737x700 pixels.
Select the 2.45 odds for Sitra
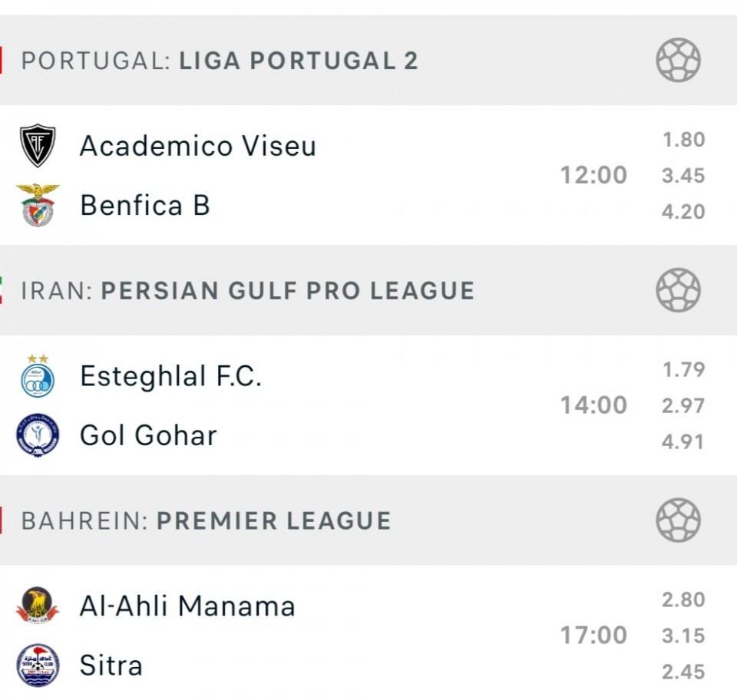tap(683, 672)
